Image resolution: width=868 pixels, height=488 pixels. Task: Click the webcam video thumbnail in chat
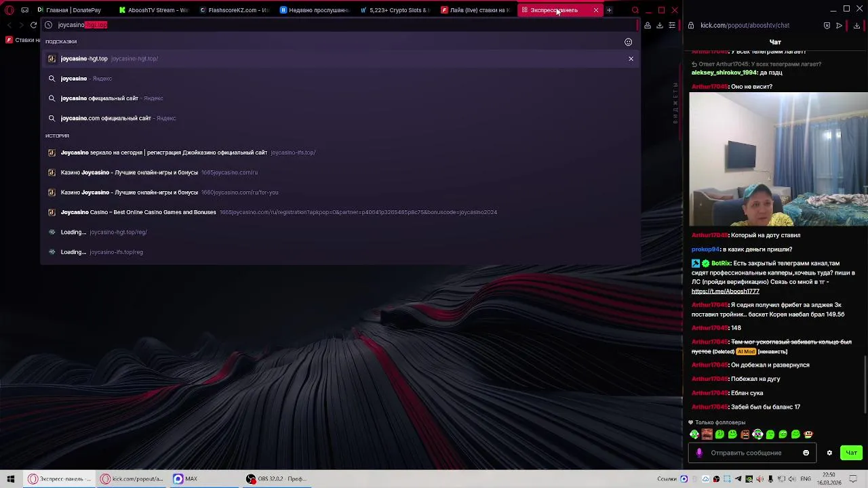[x=778, y=159]
